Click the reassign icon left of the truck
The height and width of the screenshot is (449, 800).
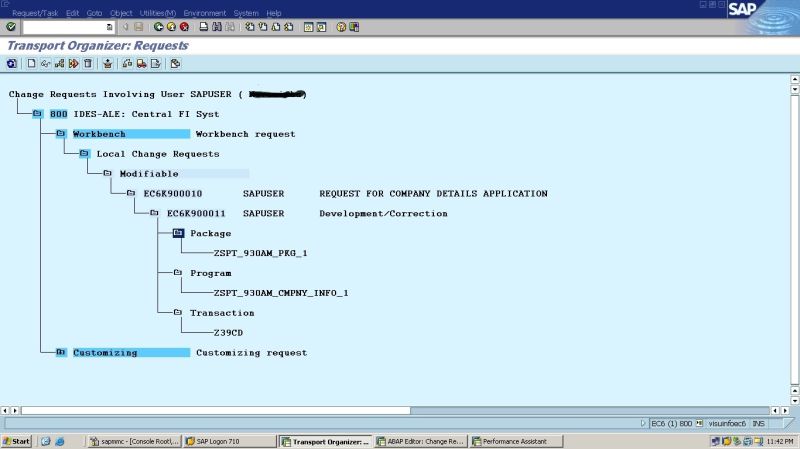click(127, 64)
